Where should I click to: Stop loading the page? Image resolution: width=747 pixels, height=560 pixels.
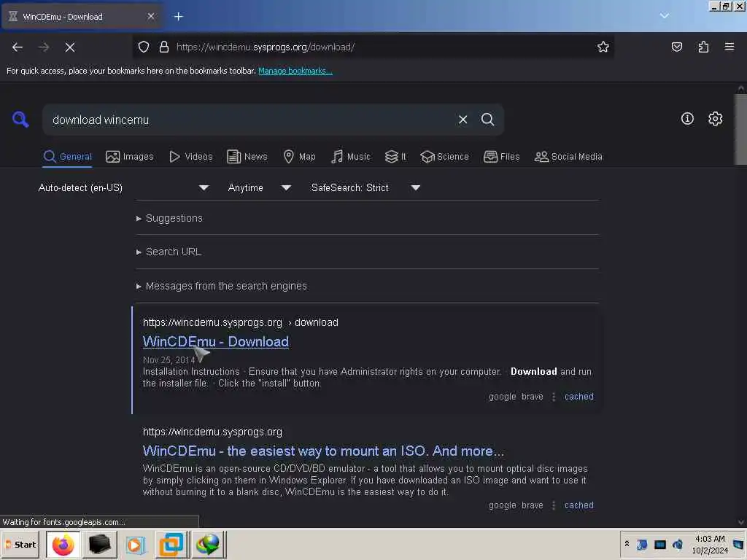(x=70, y=47)
